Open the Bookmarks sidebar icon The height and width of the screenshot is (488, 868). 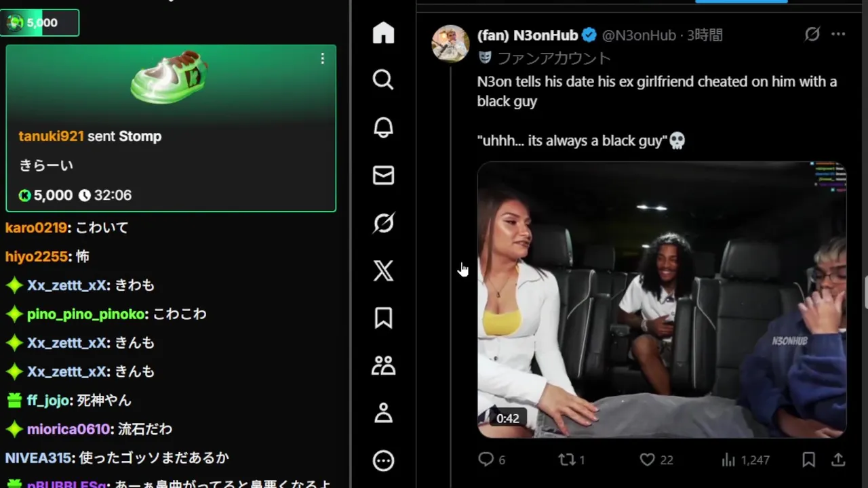pyautogui.click(x=383, y=318)
